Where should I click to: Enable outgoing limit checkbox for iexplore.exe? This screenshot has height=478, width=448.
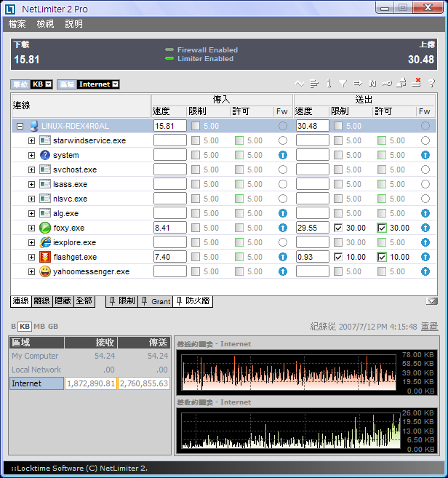point(338,242)
